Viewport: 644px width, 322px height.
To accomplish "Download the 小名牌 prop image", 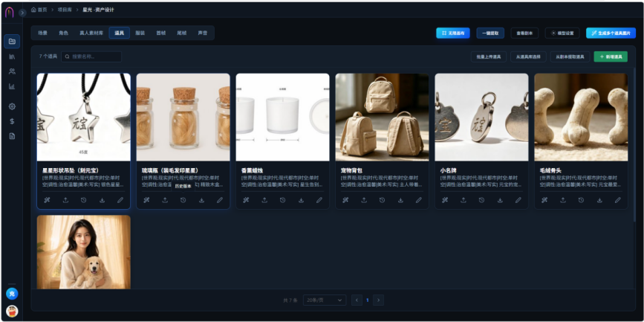I will pyautogui.click(x=500, y=200).
